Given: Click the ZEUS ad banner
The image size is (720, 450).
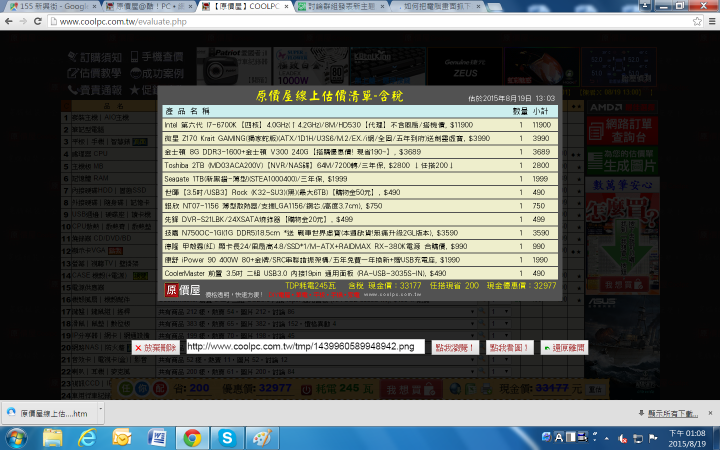Looking at the screenshot, I should tap(465, 66).
